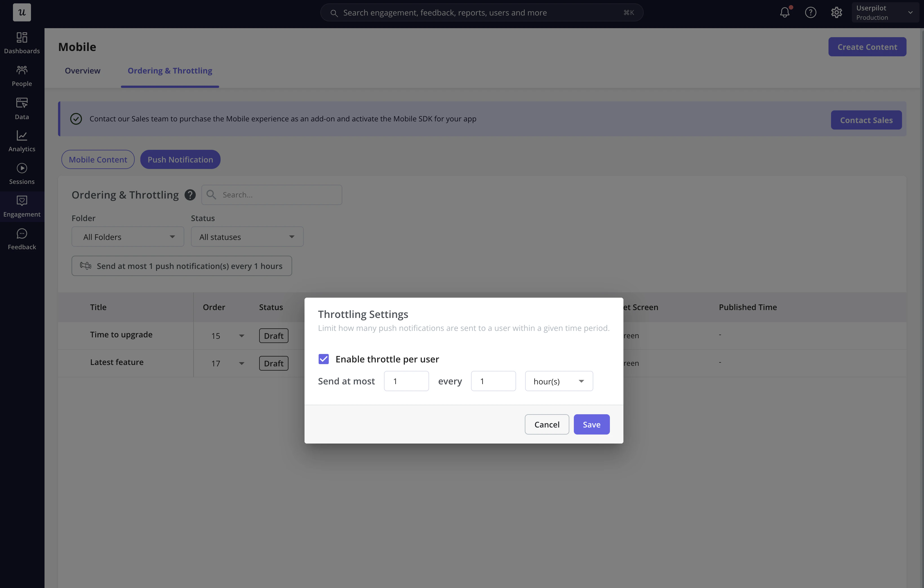Click the global search bar

[x=481, y=13]
